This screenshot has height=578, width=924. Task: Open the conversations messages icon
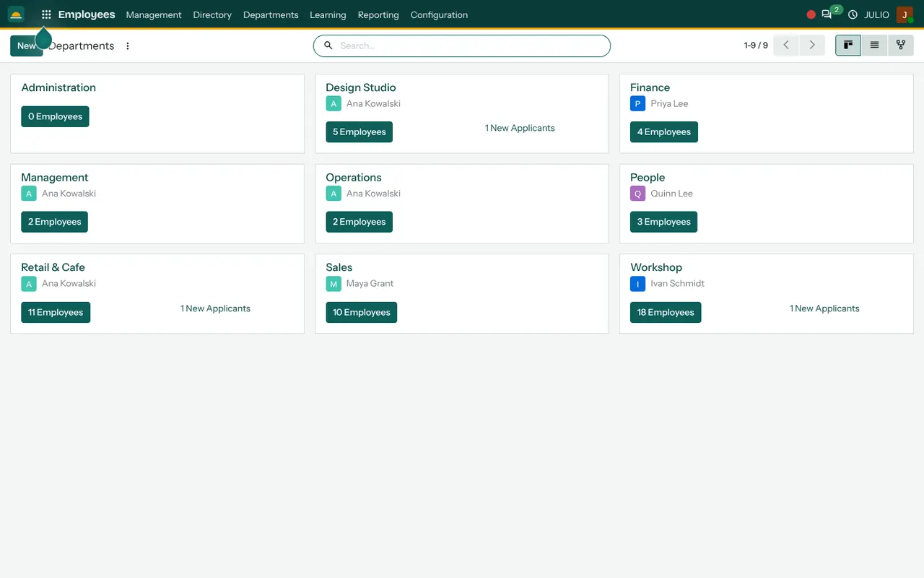(x=827, y=14)
